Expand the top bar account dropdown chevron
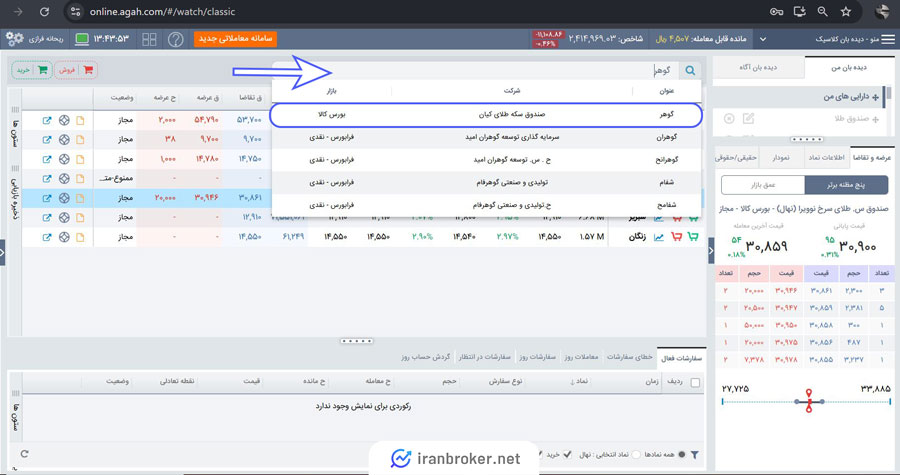The image size is (900, 475). coord(763,39)
